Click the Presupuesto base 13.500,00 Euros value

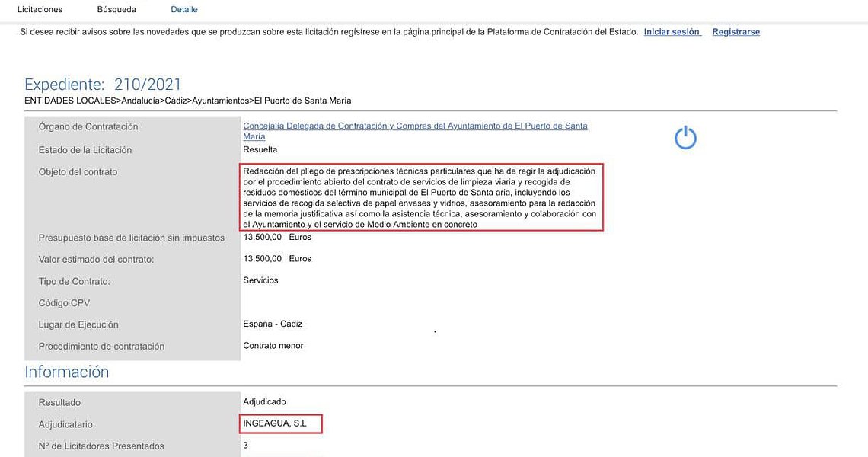tap(277, 237)
